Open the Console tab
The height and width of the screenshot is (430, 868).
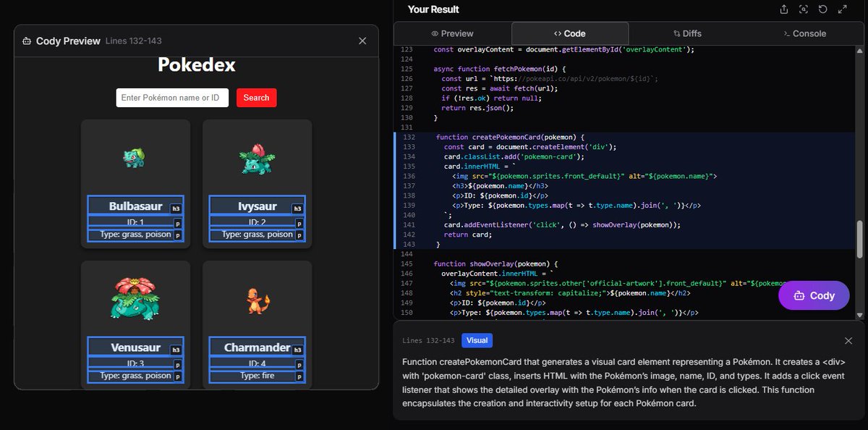tap(805, 33)
